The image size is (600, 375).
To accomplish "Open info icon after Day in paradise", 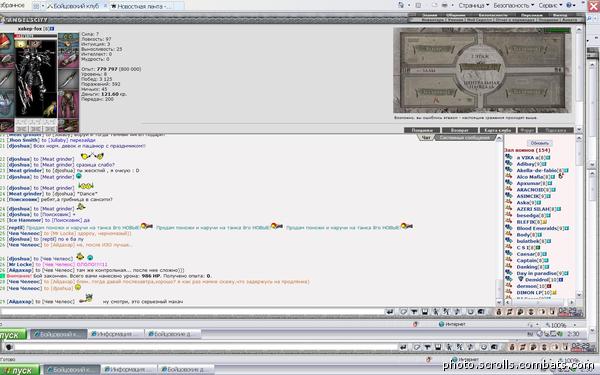I will tap(566, 274).
